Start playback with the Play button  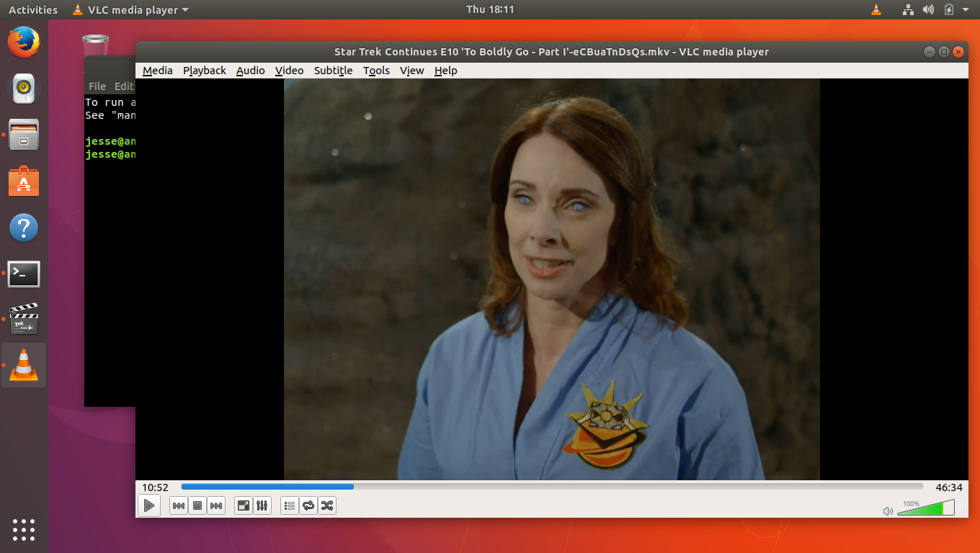[x=148, y=505]
